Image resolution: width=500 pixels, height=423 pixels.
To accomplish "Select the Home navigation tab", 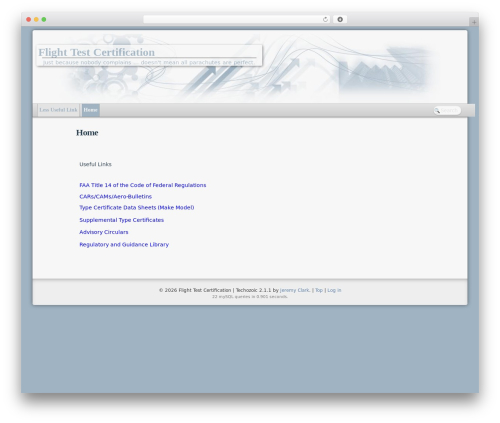I will 90,110.
